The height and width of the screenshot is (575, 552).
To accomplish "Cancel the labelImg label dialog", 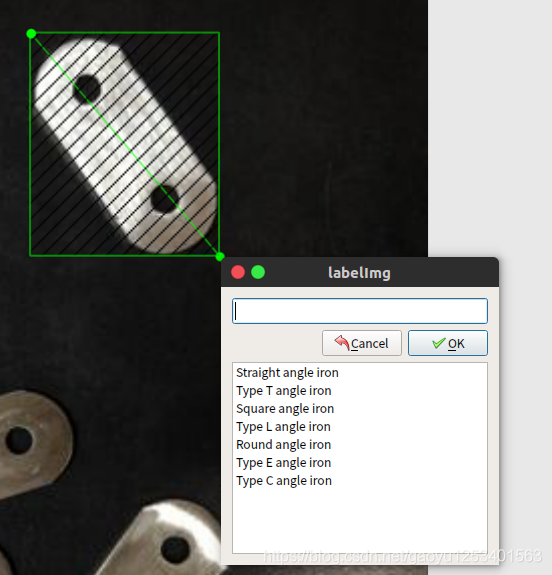I will [x=362, y=343].
